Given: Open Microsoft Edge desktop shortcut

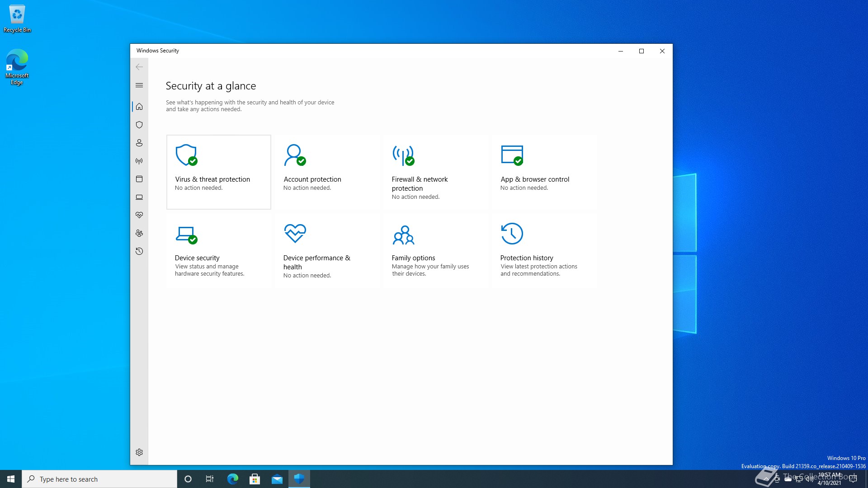Looking at the screenshot, I should 17,67.
